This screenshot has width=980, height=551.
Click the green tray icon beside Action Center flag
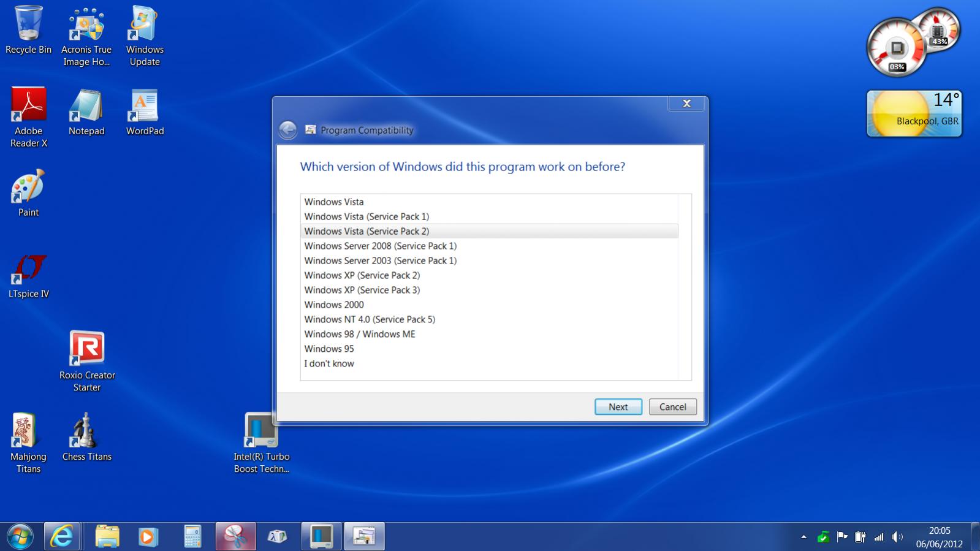823,537
